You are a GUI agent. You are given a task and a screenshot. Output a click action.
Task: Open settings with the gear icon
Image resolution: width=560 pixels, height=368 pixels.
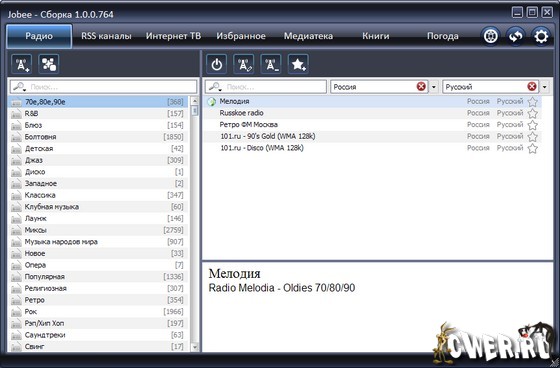(541, 36)
